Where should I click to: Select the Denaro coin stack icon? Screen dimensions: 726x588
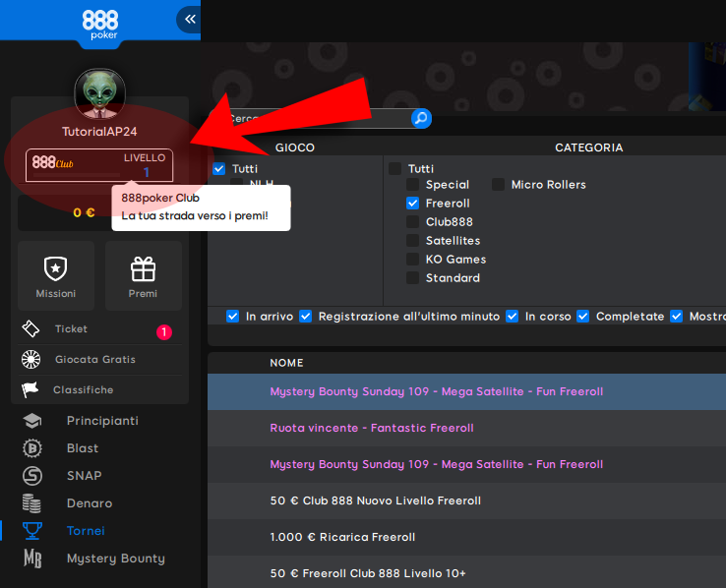pos(31,503)
